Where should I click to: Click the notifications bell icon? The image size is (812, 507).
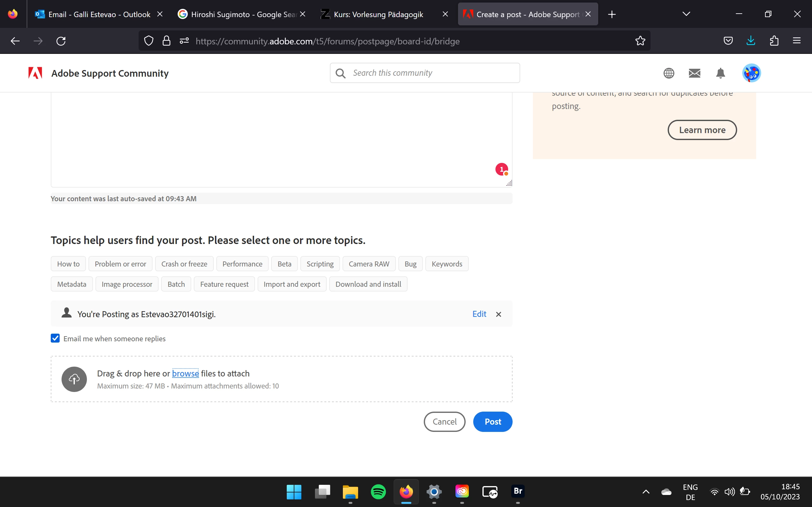pyautogui.click(x=720, y=73)
